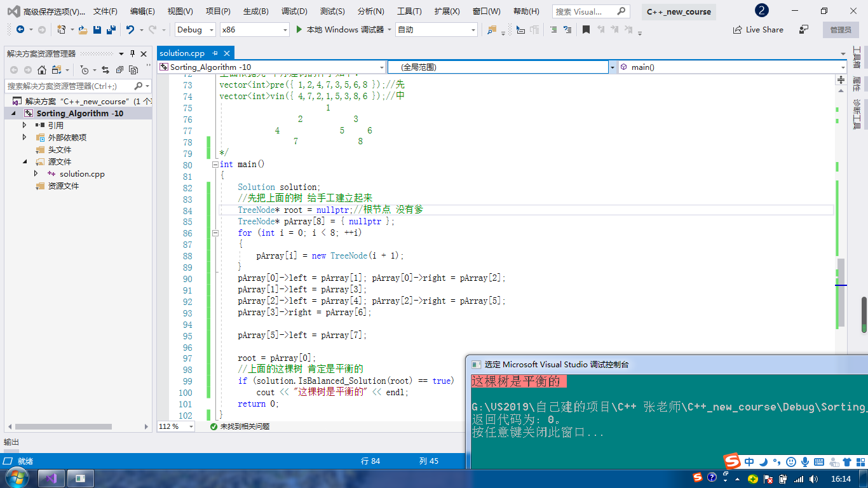Click the find in files icon
Viewport: 868px width, 488px height.
pyautogui.click(x=492, y=29)
